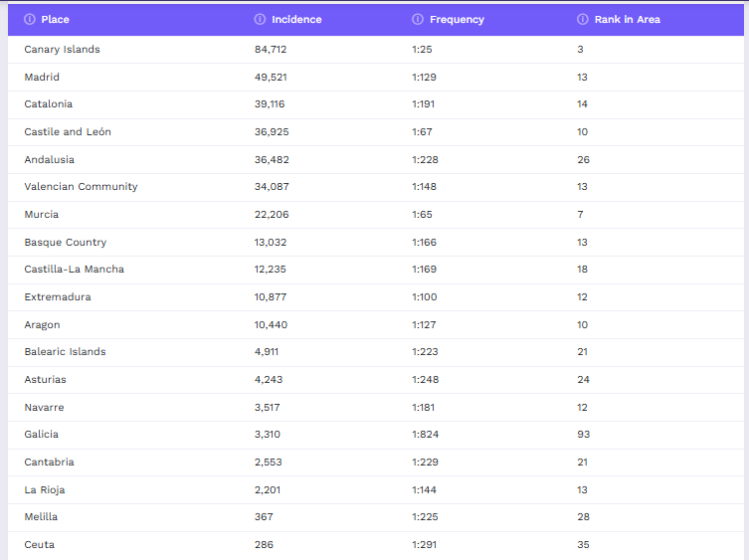This screenshot has height=560, width=749.
Task: Open the Madrid row entry
Action: (x=42, y=77)
